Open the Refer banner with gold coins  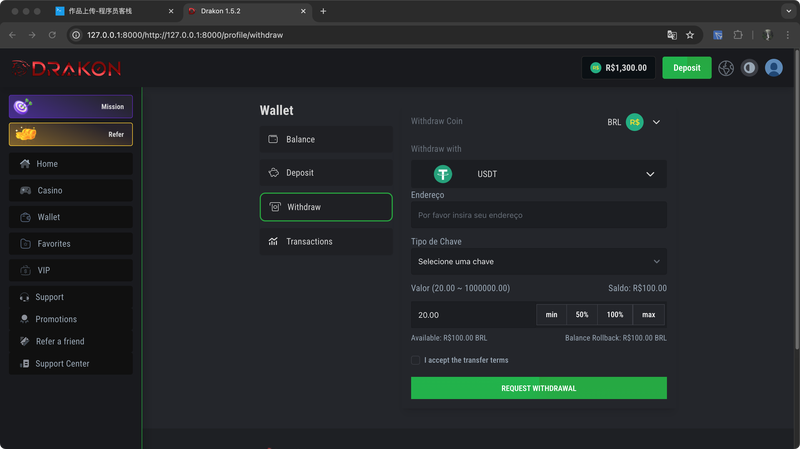pos(71,134)
